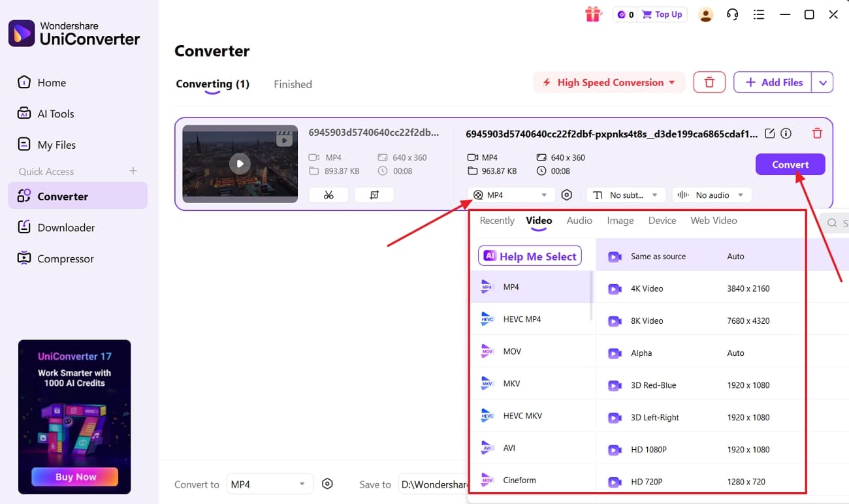Expand the High Speed Conversion dropdown

point(609,82)
